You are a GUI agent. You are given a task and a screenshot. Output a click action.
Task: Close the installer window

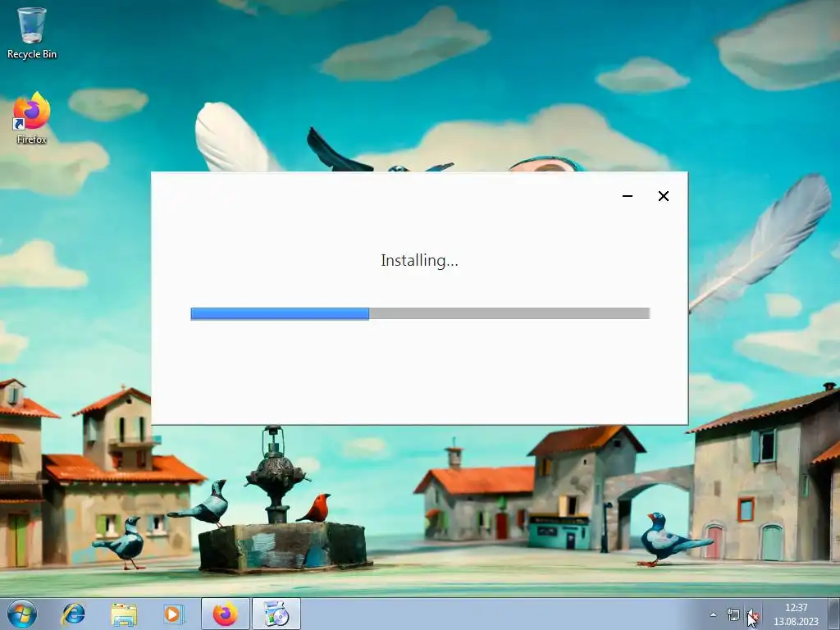[663, 196]
